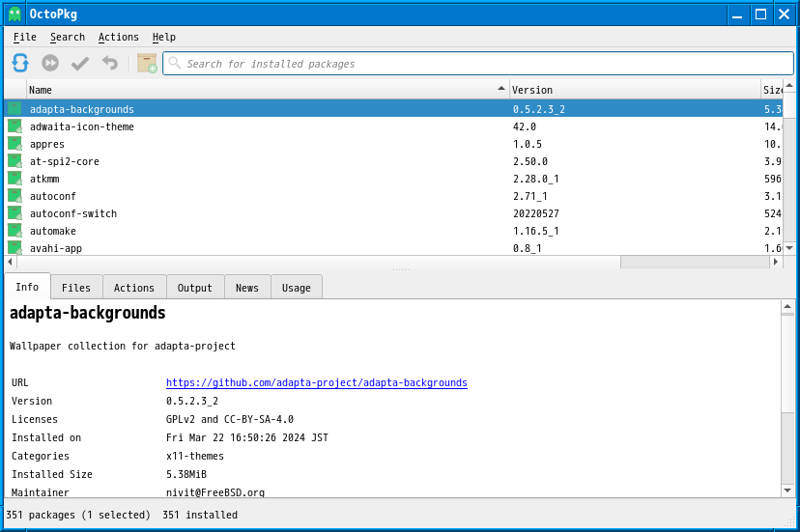Click package list scroll down arrow
This screenshot has width=800, height=532.
coord(788,248)
